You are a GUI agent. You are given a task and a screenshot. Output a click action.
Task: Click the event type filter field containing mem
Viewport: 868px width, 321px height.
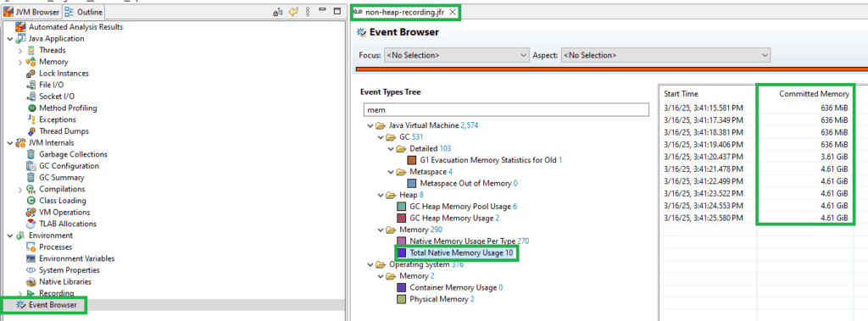(x=505, y=110)
